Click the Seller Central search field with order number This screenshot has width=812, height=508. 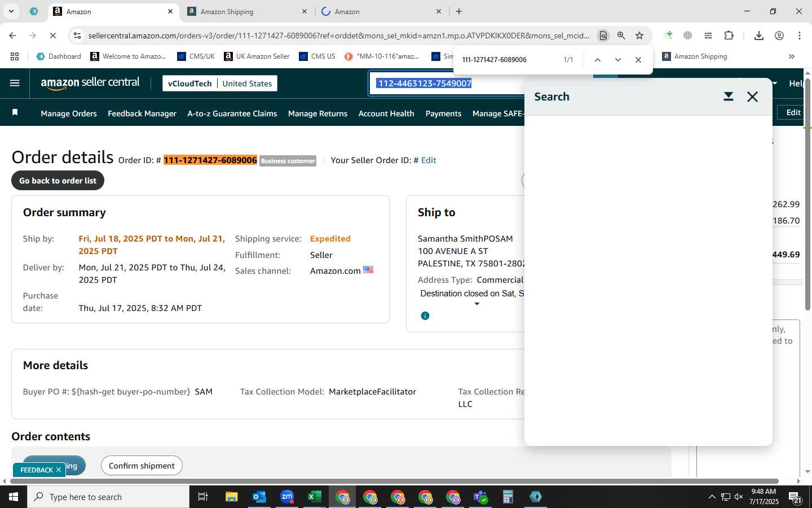click(445, 84)
